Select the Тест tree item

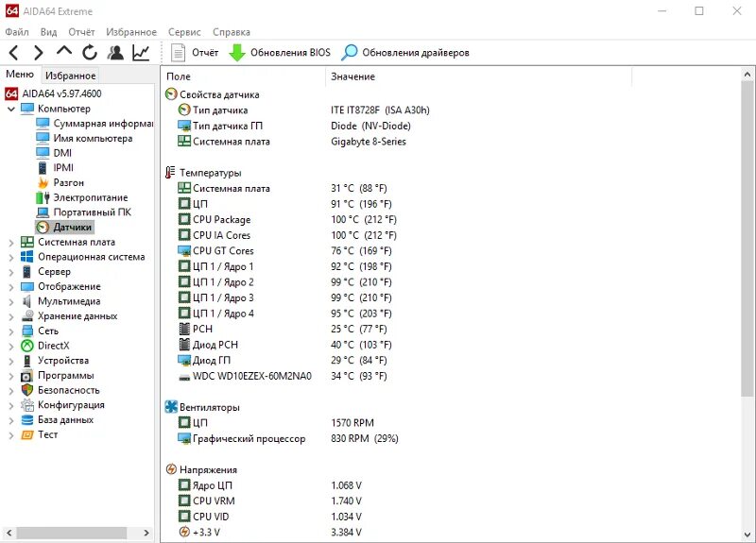point(48,434)
